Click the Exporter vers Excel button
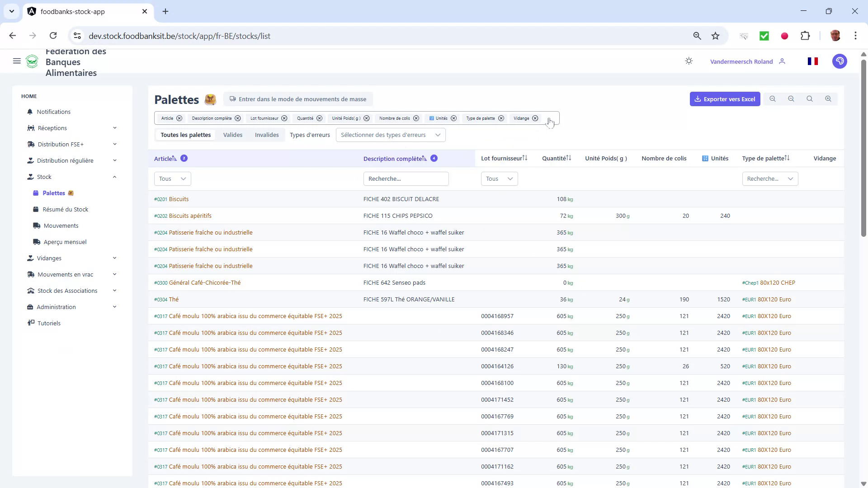Screen dimensions: 868x488 (725, 99)
